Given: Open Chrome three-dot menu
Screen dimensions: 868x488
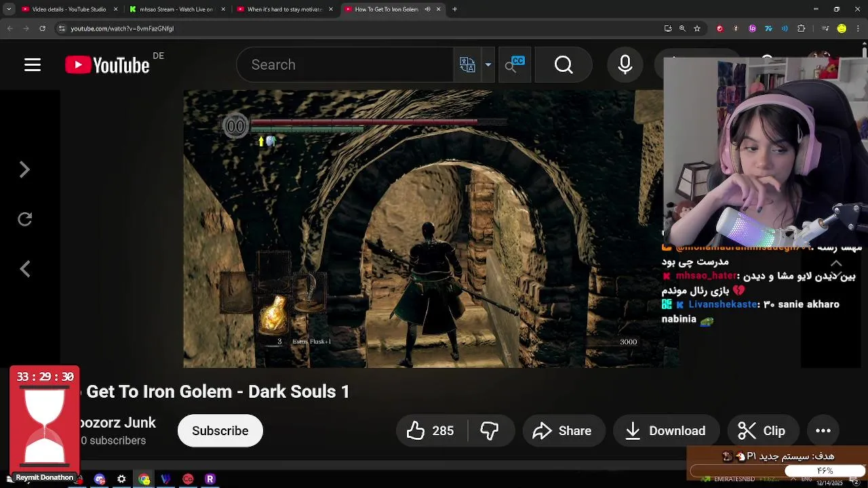Looking at the screenshot, I should pyautogui.click(x=859, y=28).
